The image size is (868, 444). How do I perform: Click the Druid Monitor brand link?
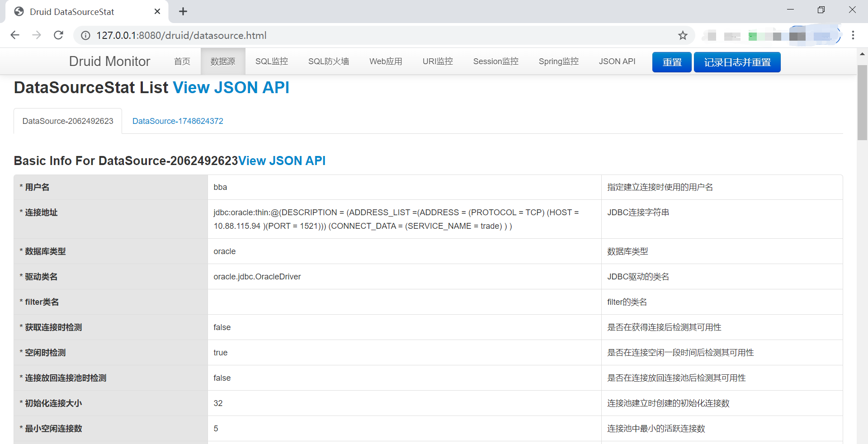pos(109,61)
